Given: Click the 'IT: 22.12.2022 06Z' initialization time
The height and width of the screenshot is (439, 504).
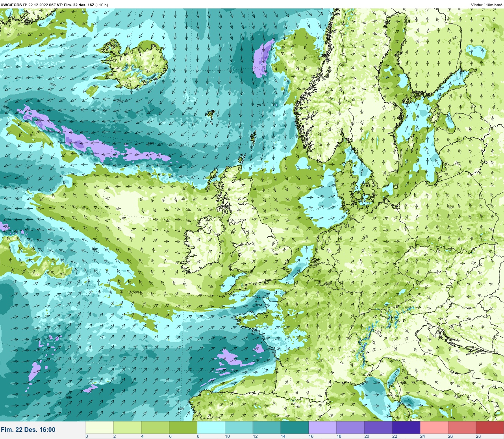Looking at the screenshot, I should tap(39, 5).
